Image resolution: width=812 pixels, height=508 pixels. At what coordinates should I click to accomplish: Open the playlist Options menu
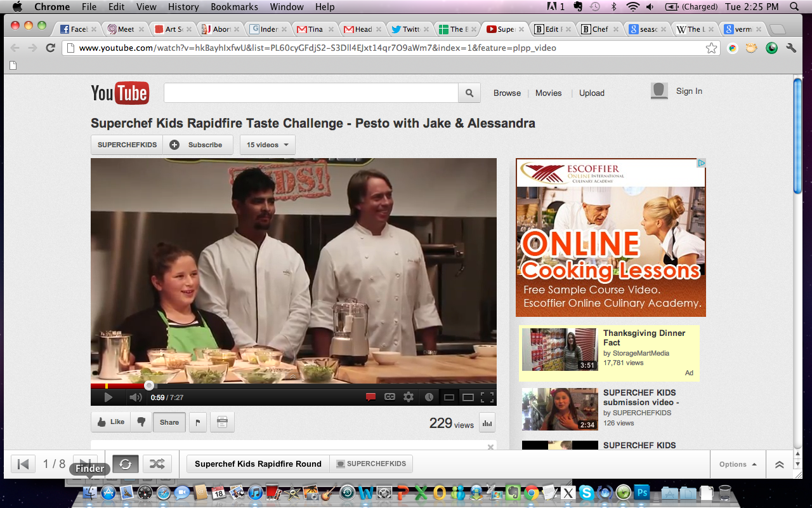coord(737,464)
